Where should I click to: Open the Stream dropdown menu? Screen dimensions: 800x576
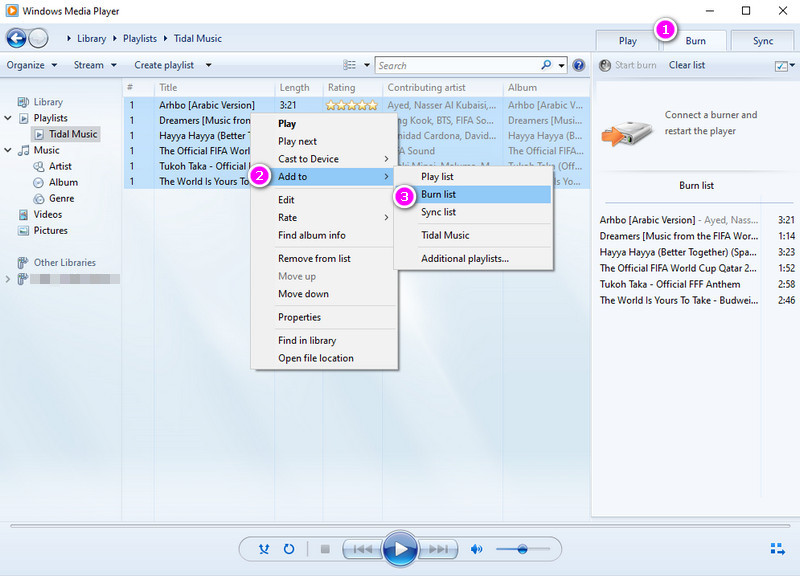[x=95, y=65]
